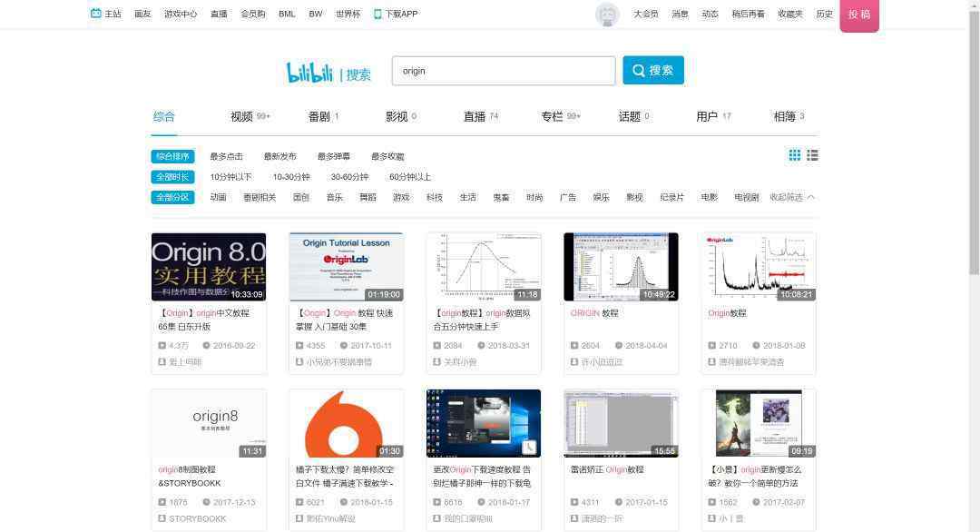
Task: Switch to the 专栏 tab
Action: [560, 116]
